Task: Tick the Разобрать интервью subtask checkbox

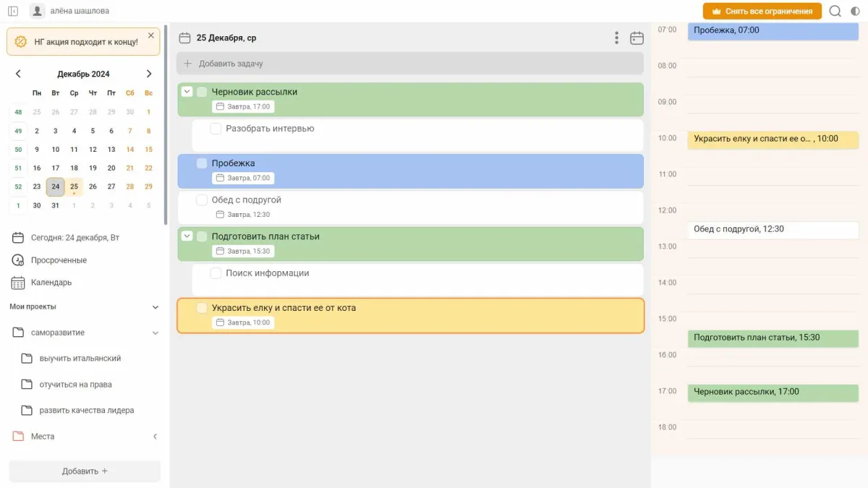Action: coord(216,129)
